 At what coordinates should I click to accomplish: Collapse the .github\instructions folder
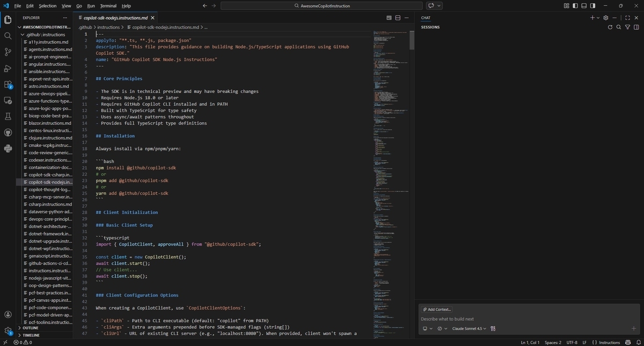pyautogui.click(x=45, y=34)
